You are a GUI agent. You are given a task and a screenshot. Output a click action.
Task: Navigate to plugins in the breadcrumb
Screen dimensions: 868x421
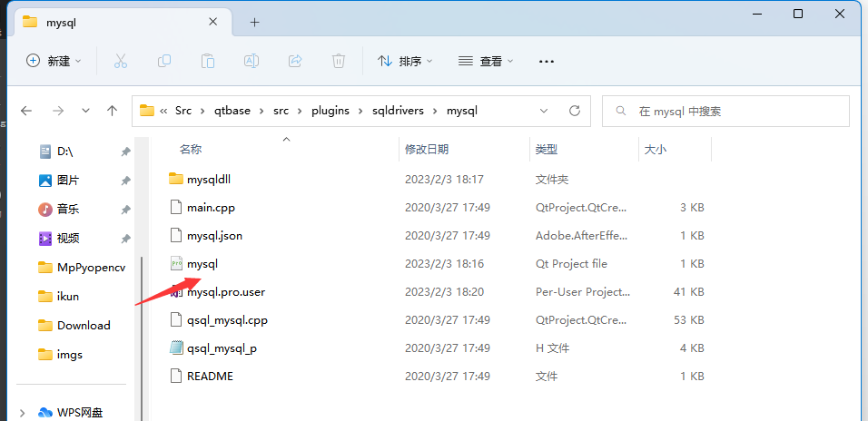tap(330, 111)
